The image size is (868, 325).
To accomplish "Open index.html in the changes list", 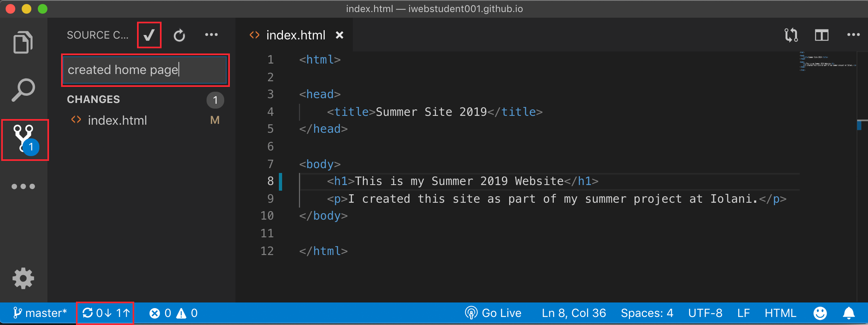I will coord(117,120).
